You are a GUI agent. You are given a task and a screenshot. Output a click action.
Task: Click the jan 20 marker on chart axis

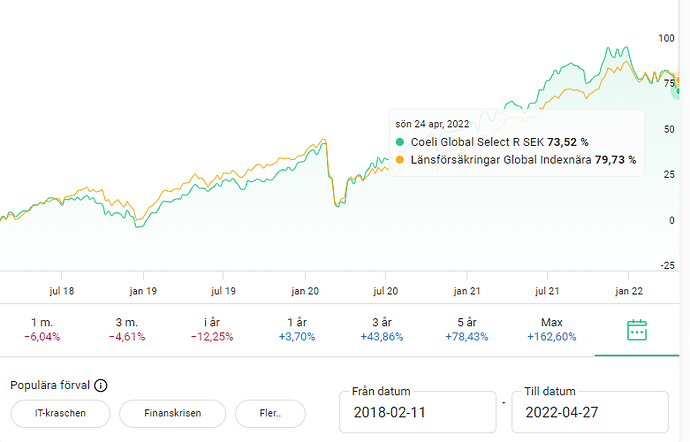pyautogui.click(x=305, y=290)
